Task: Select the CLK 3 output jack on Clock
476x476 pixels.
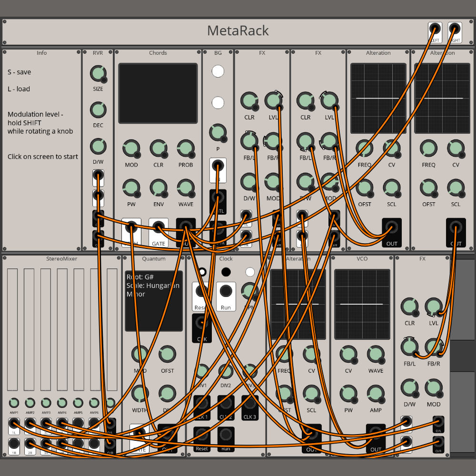Action: point(250,405)
